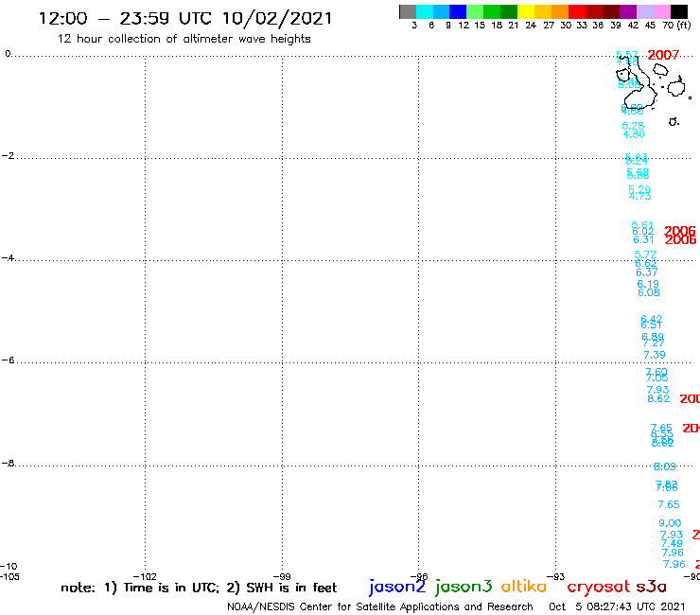The image size is (700, 615).
Task: Click the subtitle "12 hour collection of altimeter wave heights"
Action: [184, 39]
